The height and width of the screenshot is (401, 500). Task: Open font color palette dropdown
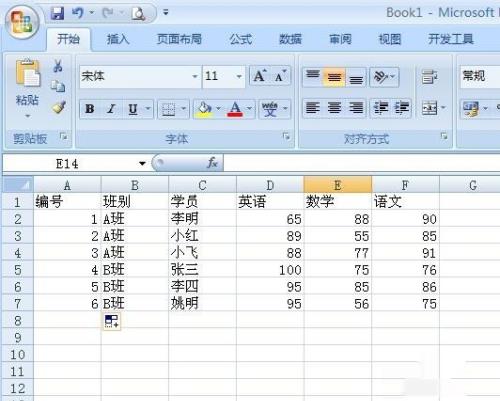(x=249, y=109)
